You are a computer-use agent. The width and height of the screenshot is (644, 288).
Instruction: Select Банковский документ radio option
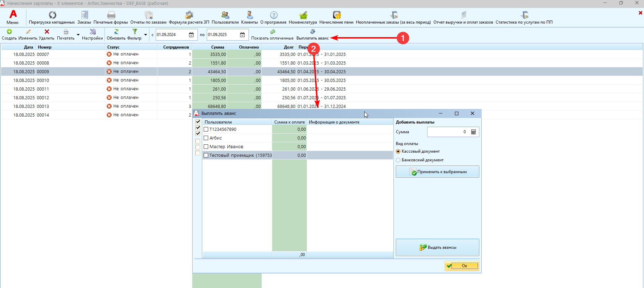pos(398,160)
